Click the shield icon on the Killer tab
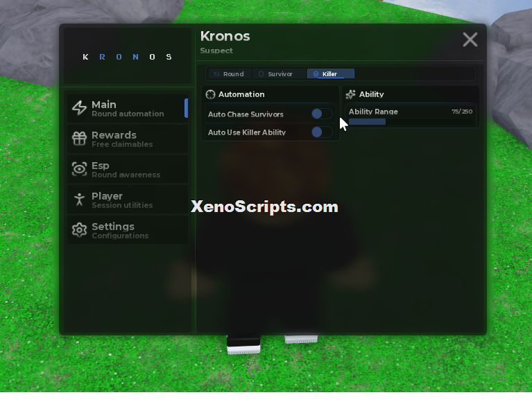This screenshot has width=532, height=413. pyautogui.click(x=316, y=74)
